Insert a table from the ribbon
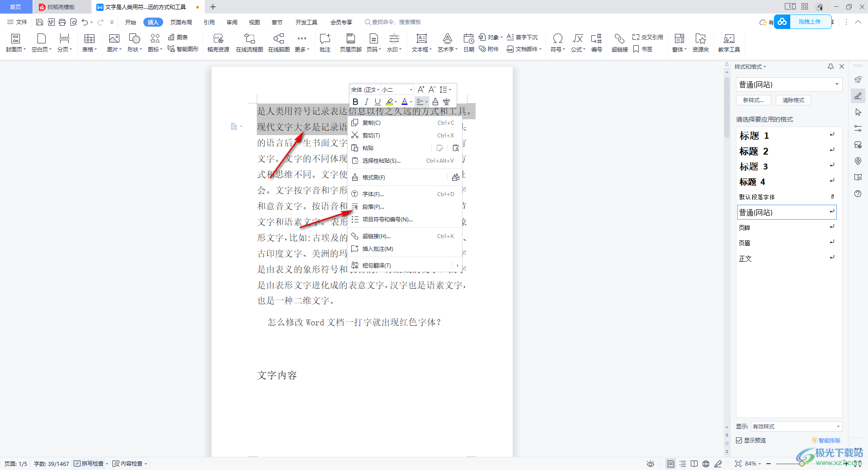Viewport: 868px width, 470px height. 90,42
